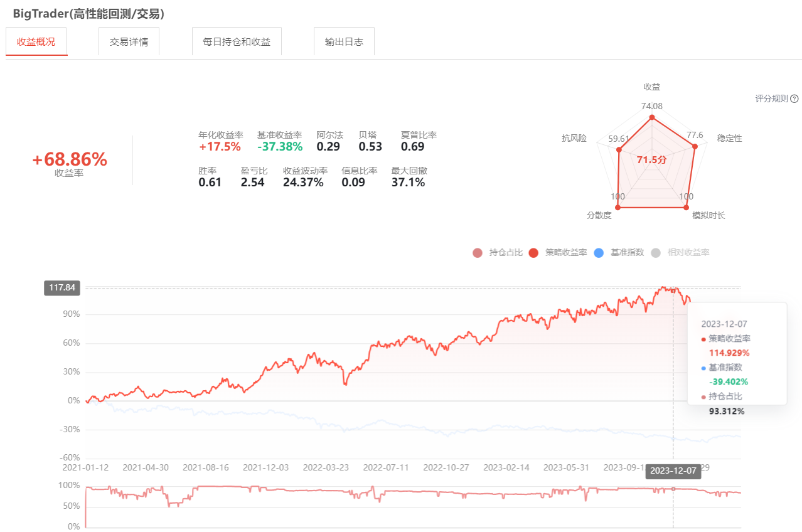Click the 抗风险 vertex dot on radar
The width and height of the screenshot is (802, 532).
[x=619, y=149]
